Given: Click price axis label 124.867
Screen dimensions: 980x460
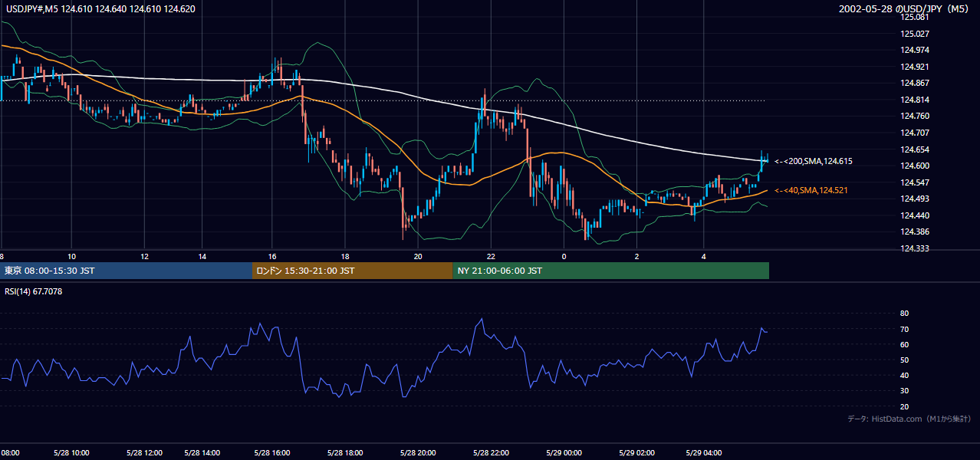Looking at the screenshot, I should tap(914, 84).
